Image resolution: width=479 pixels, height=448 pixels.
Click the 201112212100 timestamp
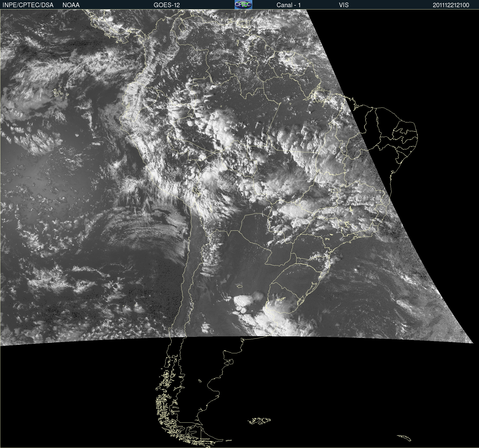tap(451, 5)
